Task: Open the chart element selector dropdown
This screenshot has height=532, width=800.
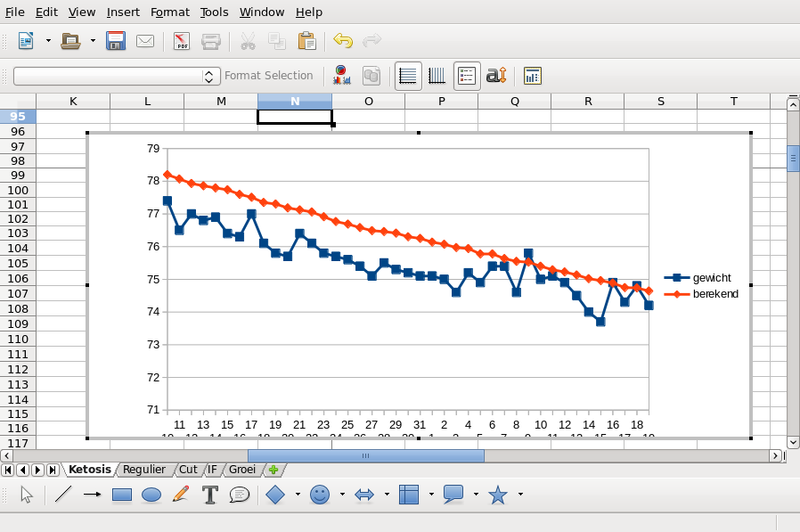Action: tap(210, 77)
